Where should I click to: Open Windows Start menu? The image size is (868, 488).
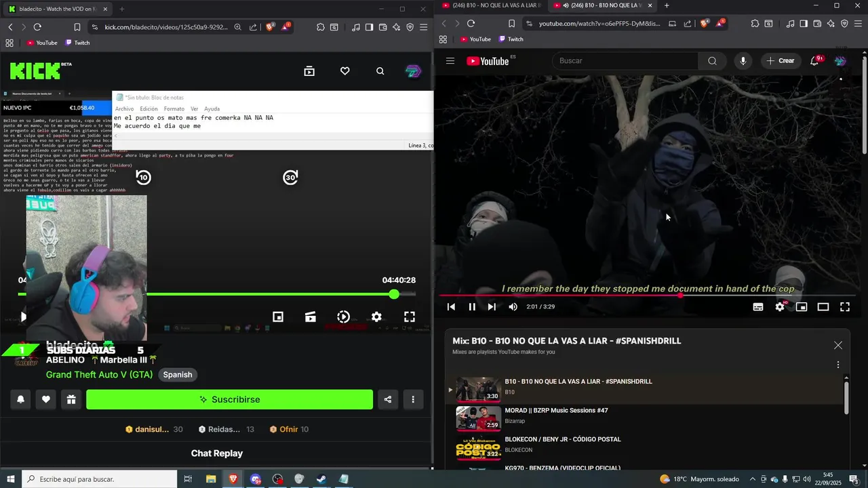pos(11,479)
